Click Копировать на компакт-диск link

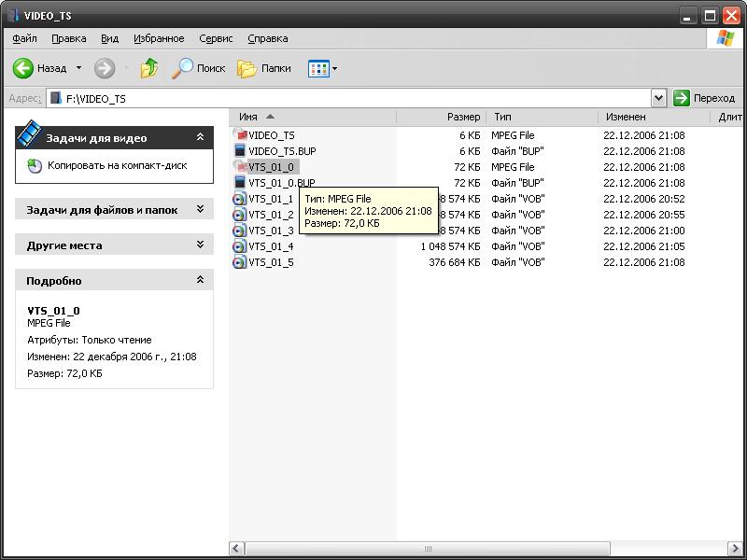click(117, 165)
